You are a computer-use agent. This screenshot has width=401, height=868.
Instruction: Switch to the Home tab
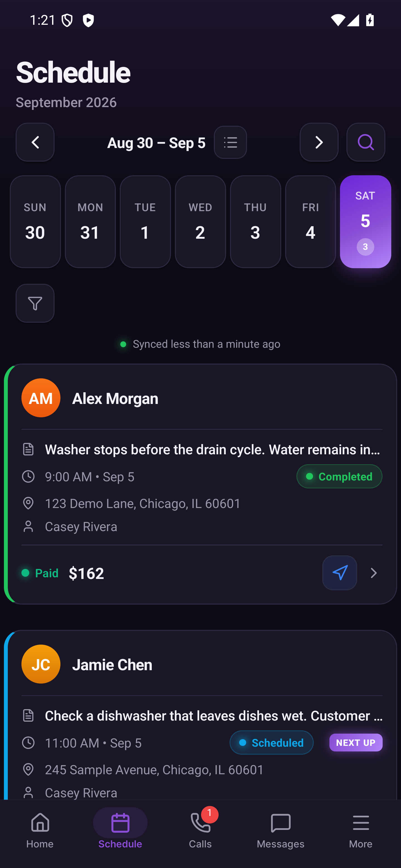40,831
